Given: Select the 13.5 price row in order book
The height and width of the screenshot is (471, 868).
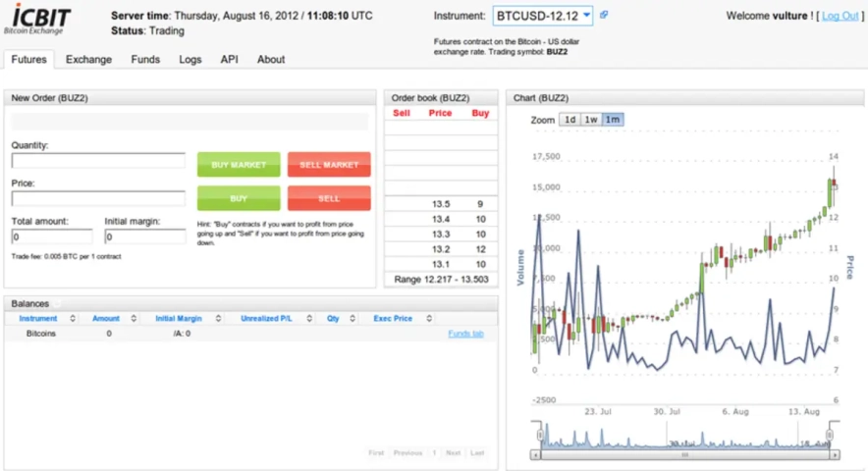Looking at the screenshot, I should pos(441,204).
